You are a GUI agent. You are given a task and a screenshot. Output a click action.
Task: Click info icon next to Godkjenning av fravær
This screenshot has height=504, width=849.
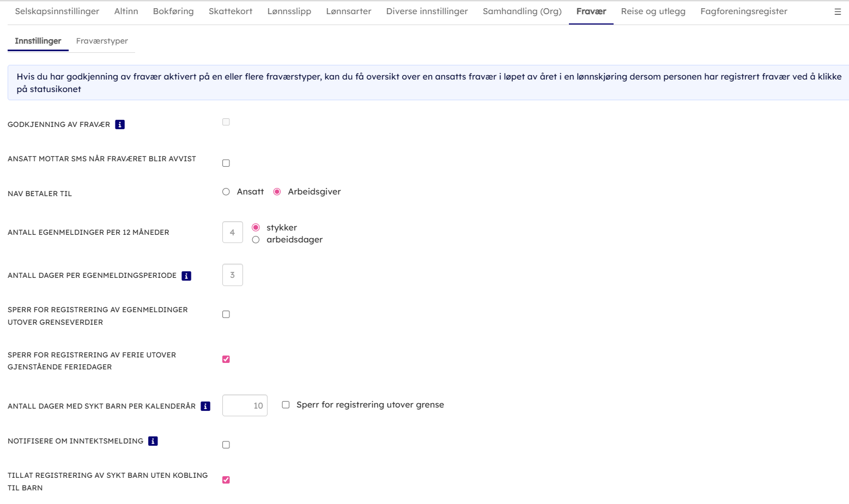click(x=120, y=125)
